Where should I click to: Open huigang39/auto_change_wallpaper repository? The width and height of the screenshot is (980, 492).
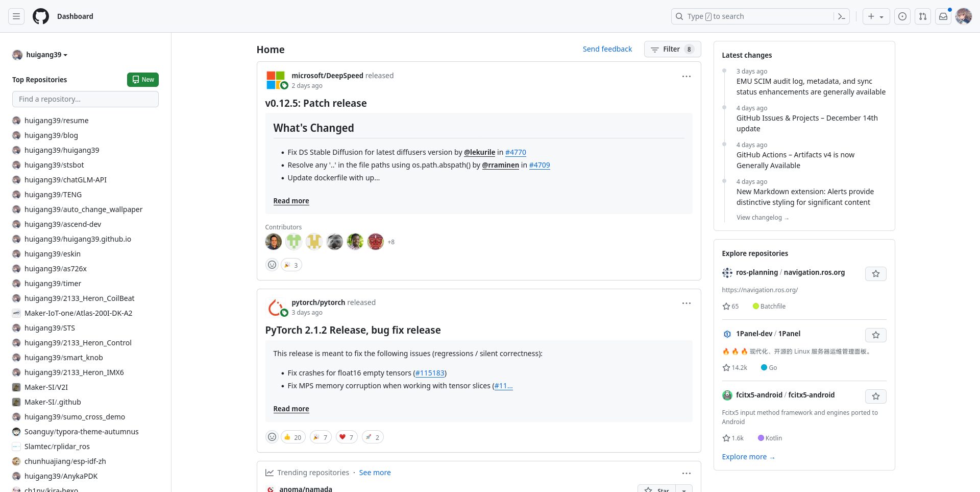[83, 209]
